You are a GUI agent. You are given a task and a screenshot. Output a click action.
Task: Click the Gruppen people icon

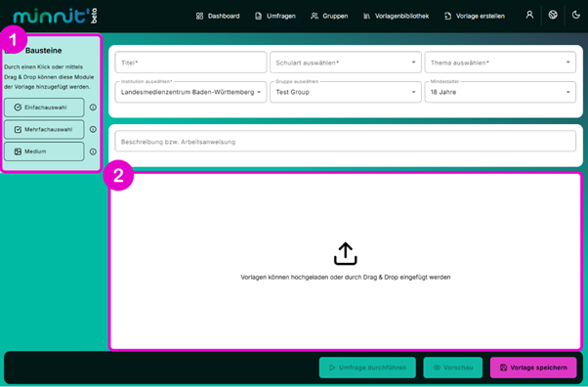pos(315,17)
